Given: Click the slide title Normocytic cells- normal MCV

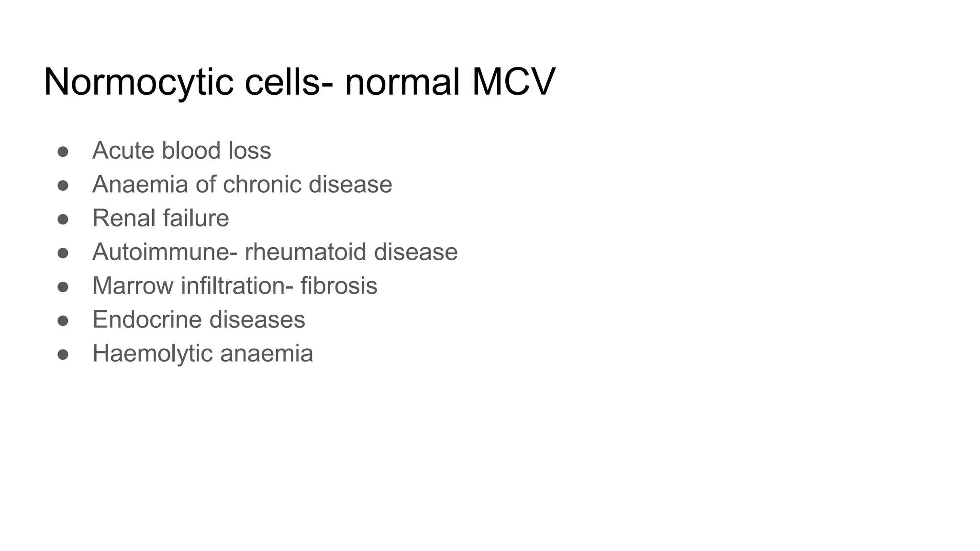Looking at the screenshot, I should tap(300, 82).
